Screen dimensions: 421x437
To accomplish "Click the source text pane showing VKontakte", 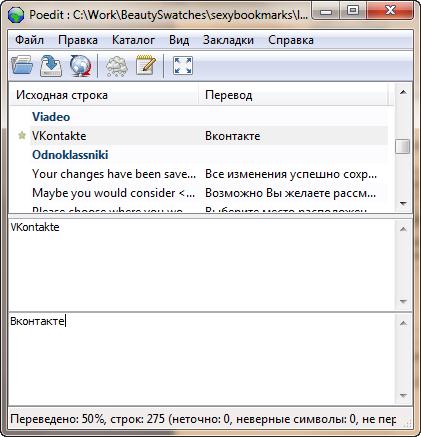I will 202,265.
